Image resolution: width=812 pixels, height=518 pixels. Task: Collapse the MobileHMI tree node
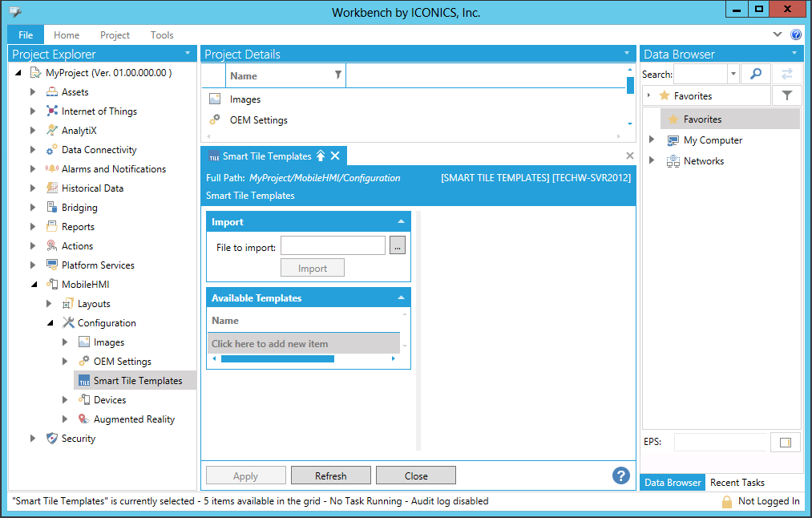(x=34, y=285)
